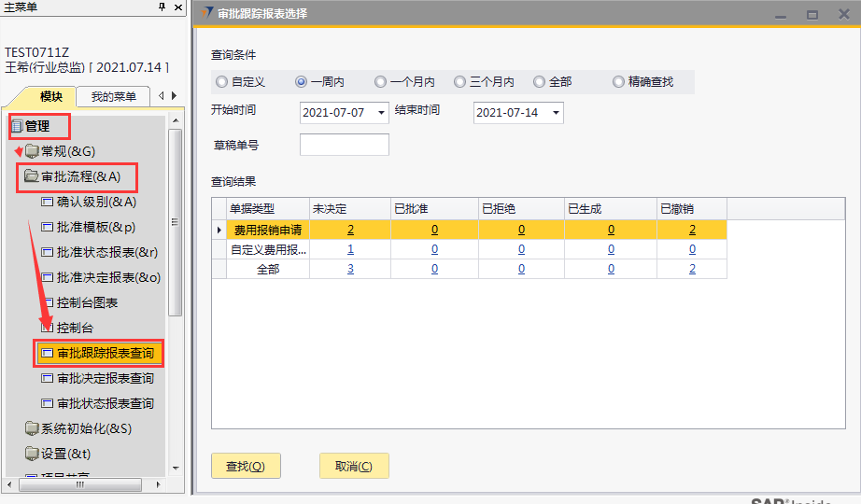Select the 自定义 radio button

click(x=221, y=82)
